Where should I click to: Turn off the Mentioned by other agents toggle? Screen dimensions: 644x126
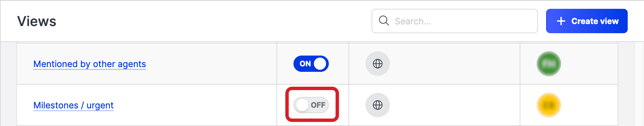pos(311,64)
